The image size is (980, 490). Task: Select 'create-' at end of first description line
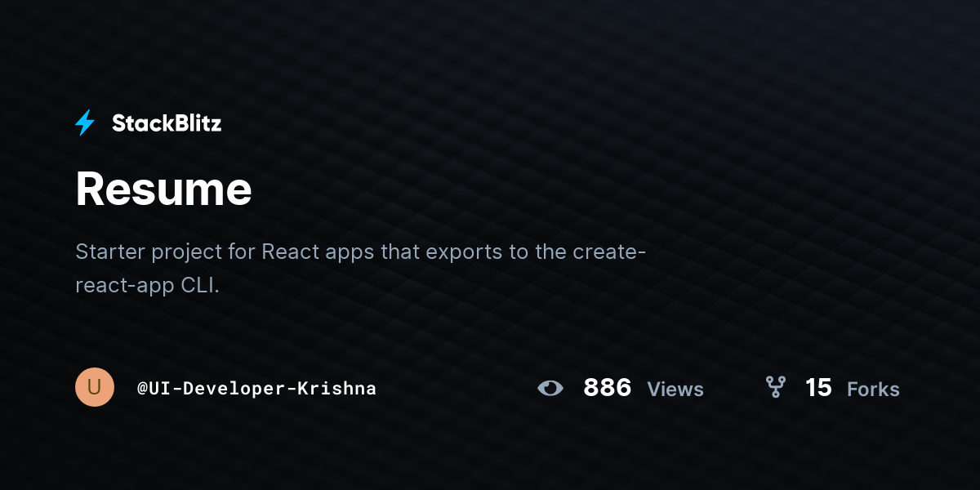coord(610,252)
